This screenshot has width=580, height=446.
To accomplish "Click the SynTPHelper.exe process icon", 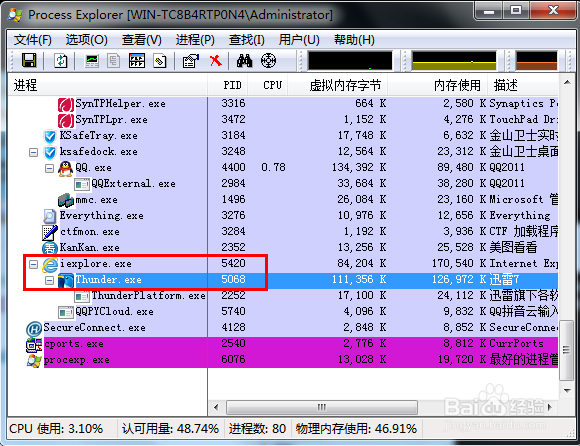I will point(66,104).
